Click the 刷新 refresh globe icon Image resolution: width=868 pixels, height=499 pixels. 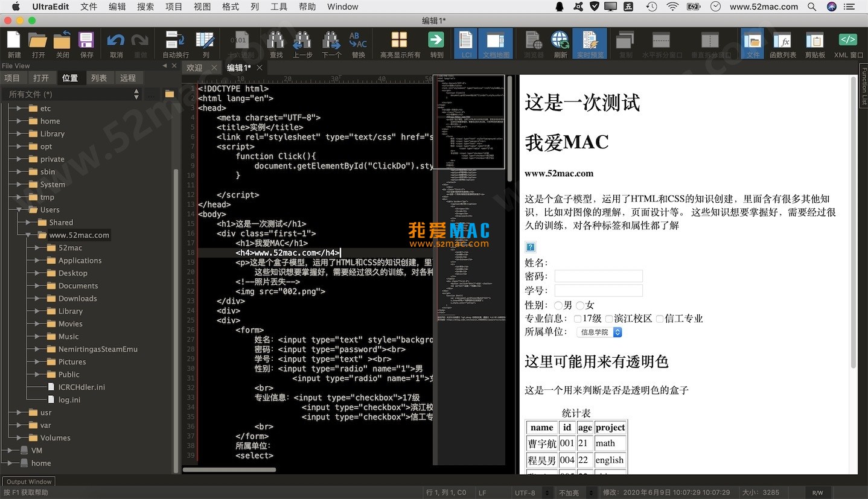[560, 40]
